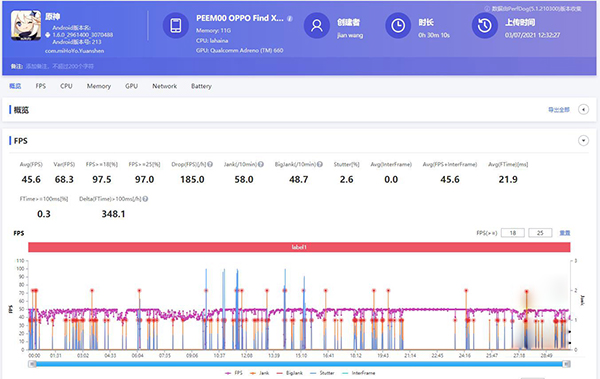Show help for Drop(FPS) metric
600x379 pixels.
[210, 164]
